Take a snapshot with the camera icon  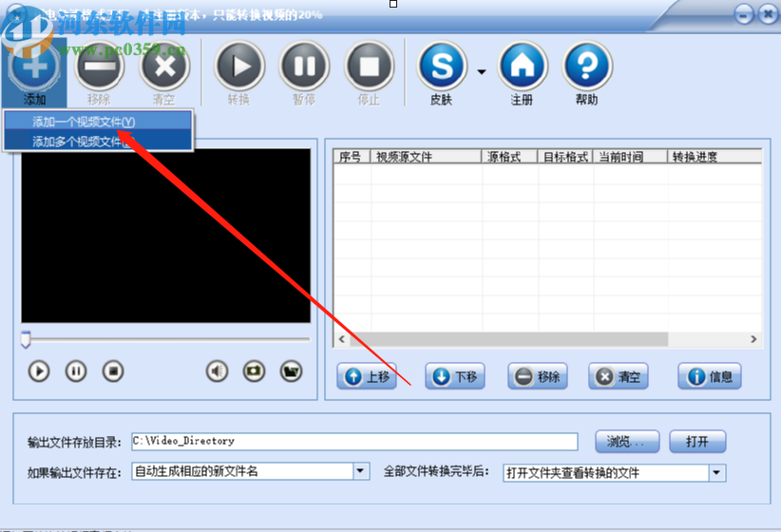tap(254, 371)
